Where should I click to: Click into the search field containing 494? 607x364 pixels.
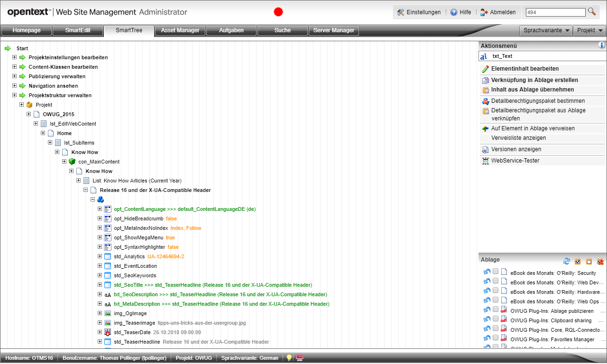pos(555,12)
